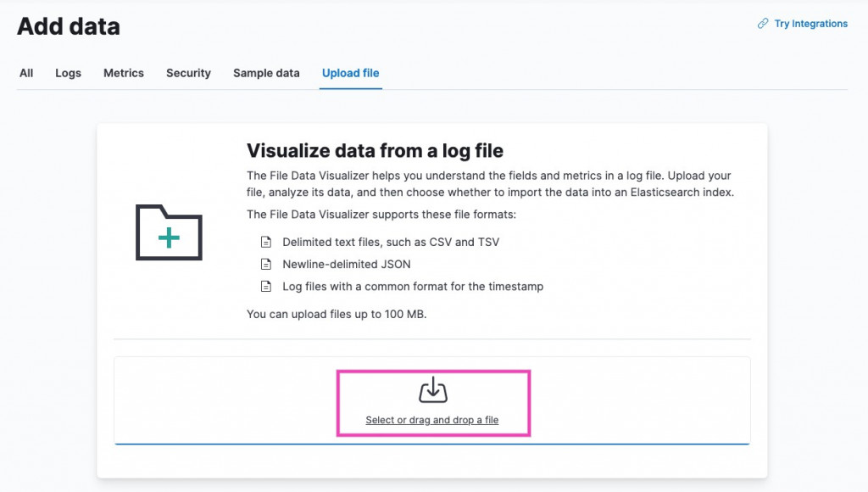Click the folder with plus sign icon
Image resolution: width=868 pixels, height=492 pixels.
coord(169,232)
